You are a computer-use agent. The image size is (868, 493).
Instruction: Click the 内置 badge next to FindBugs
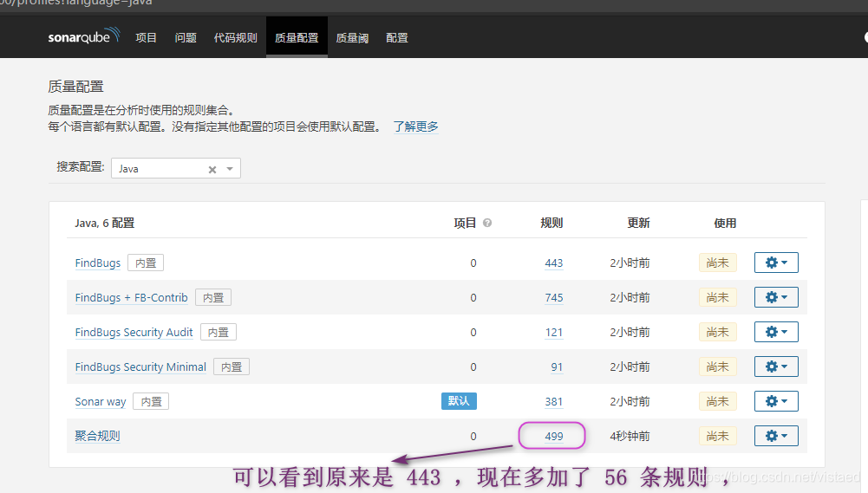pos(146,263)
